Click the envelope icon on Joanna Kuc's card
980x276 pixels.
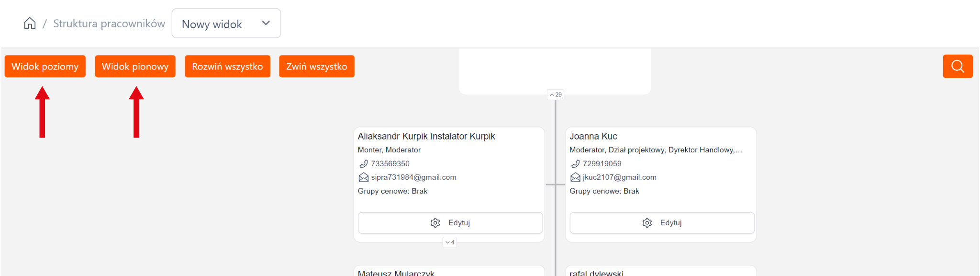tap(575, 178)
